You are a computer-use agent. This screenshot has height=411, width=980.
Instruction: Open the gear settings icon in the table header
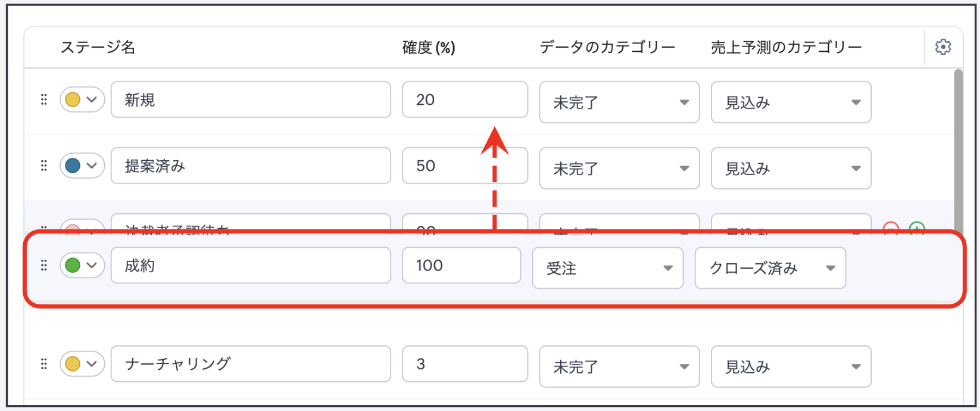click(942, 46)
